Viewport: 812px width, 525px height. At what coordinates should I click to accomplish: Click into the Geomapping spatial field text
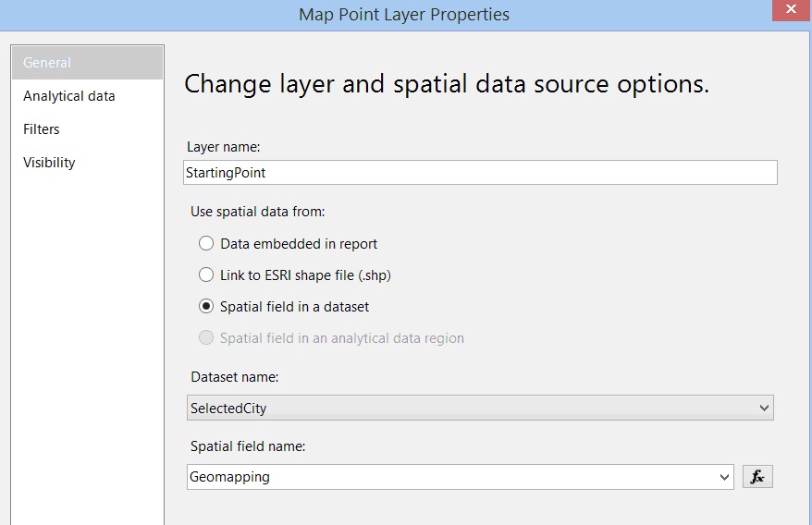[x=444, y=477]
